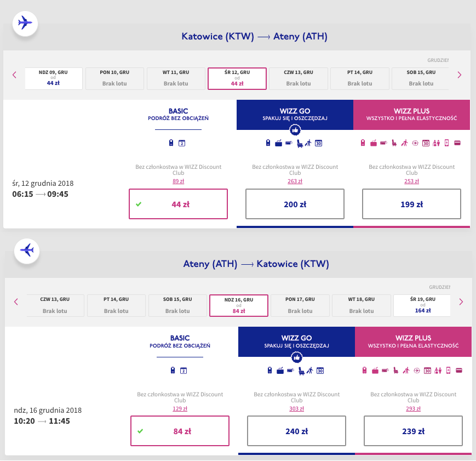Viewport: 476px width, 461px height.
Task: Select the ŚR 19, GRU return date for 164 zł
Action: coord(422,305)
